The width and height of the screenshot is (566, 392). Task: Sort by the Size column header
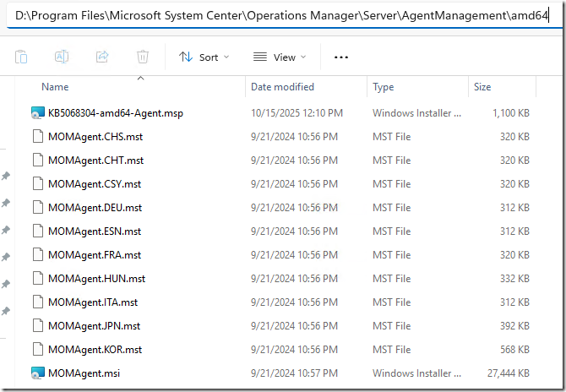point(482,87)
